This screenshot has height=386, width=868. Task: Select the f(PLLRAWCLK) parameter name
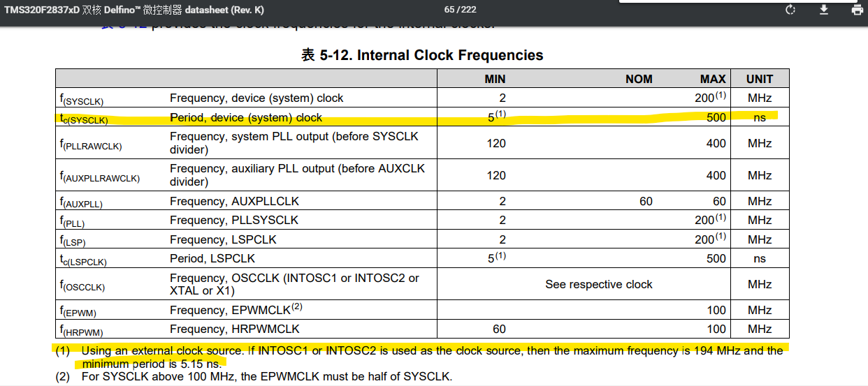pos(91,145)
